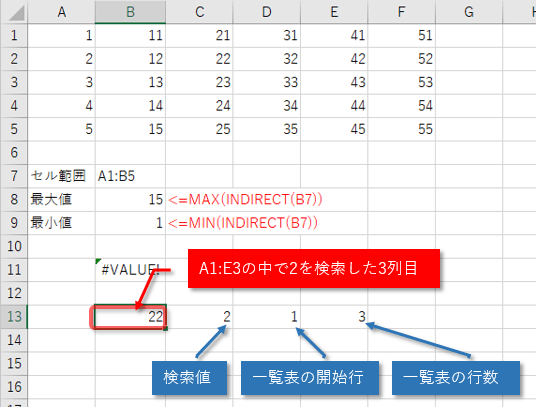Click the blue 一覧表の開始行 label box
This screenshot has height=407, width=536.
[x=310, y=378]
